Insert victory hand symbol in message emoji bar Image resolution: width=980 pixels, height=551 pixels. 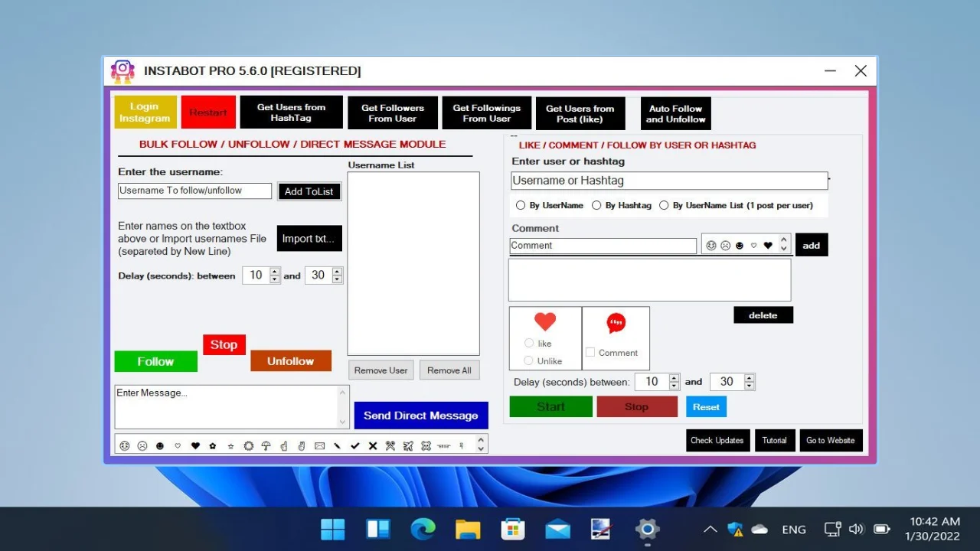pyautogui.click(x=302, y=445)
